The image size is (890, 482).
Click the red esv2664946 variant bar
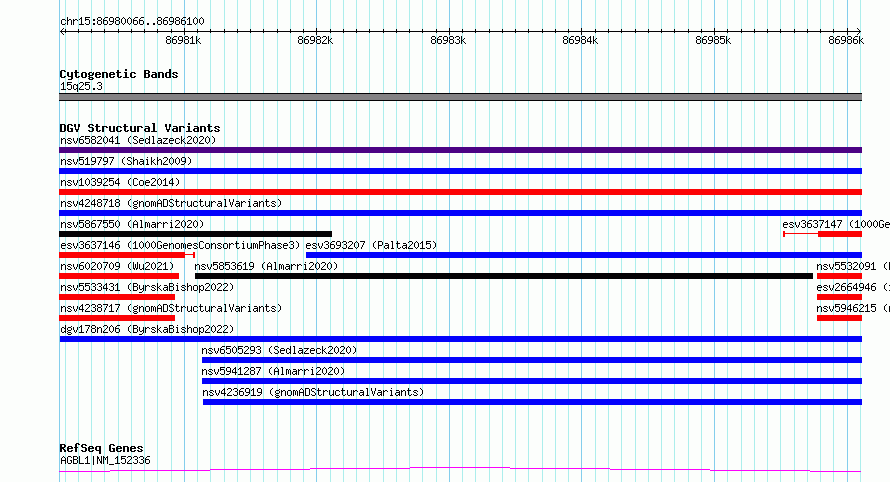pyautogui.click(x=839, y=297)
